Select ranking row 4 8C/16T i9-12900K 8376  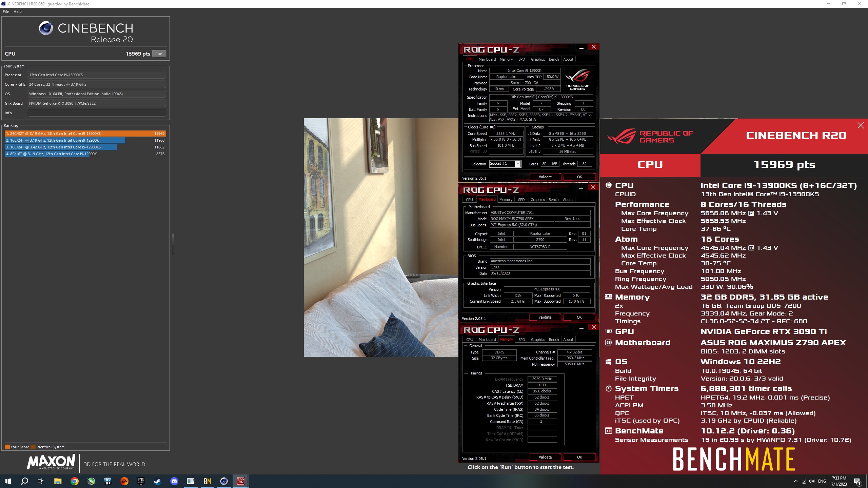pyautogui.click(x=85, y=154)
